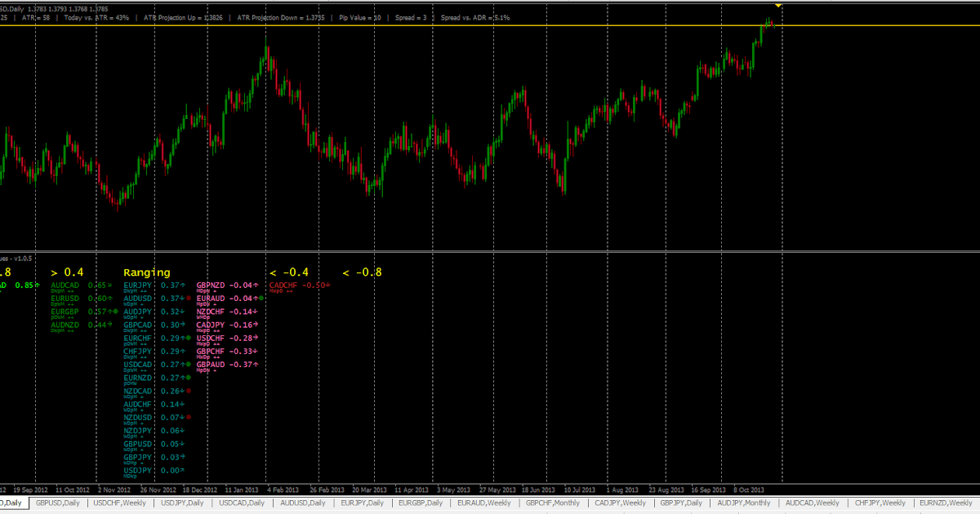Click the up arrow beside EURJPY 0.37
The width and height of the screenshot is (980, 514).
click(x=183, y=285)
